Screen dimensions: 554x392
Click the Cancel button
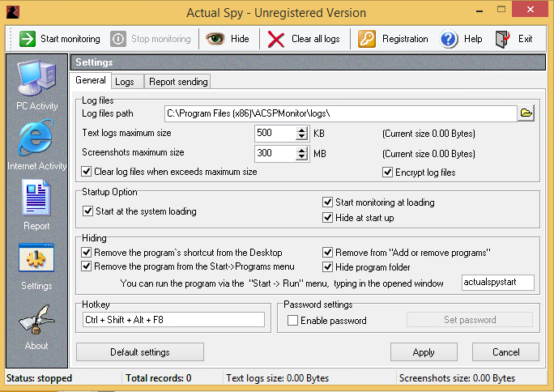pyautogui.click(x=506, y=352)
